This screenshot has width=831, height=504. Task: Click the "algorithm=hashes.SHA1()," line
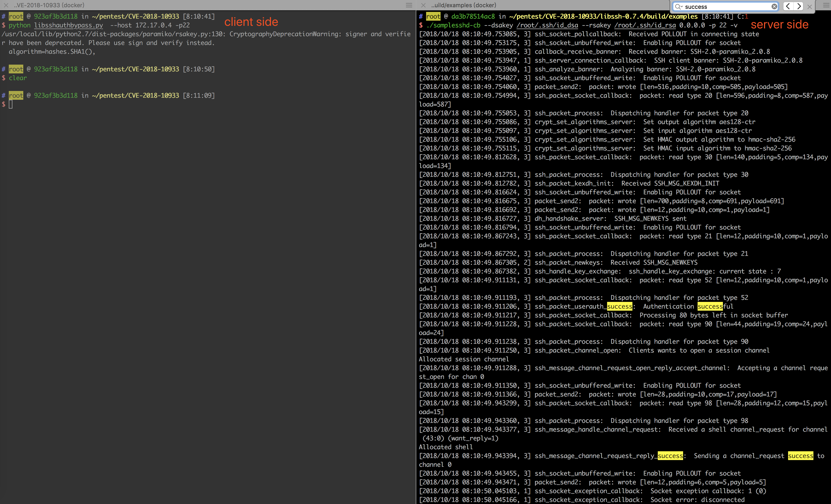(x=52, y=52)
